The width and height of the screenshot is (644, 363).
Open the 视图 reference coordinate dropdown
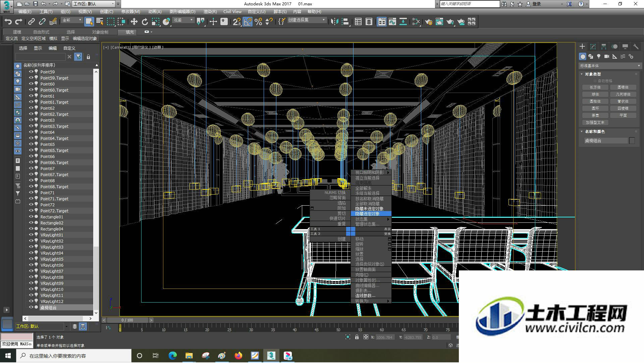[x=183, y=20]
